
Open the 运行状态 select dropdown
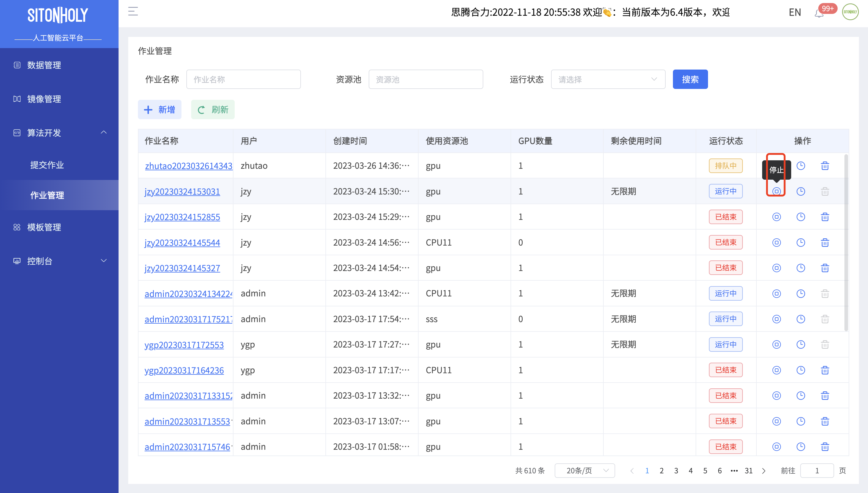608,79
